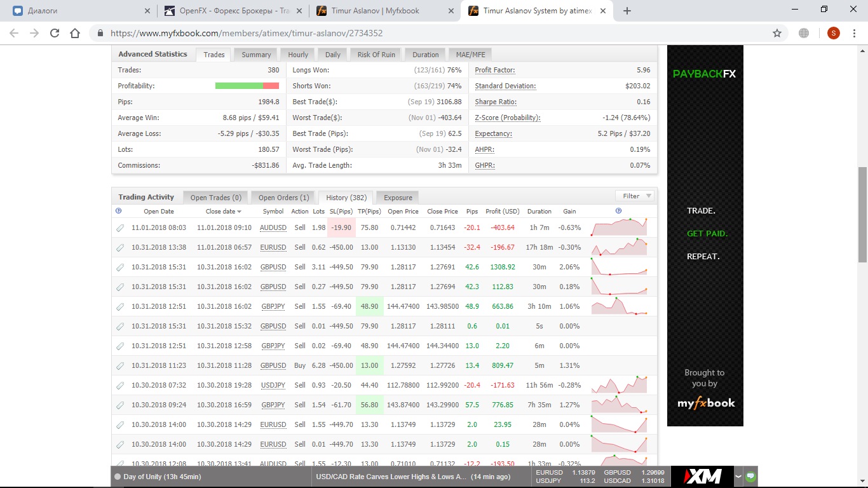Sort by the Close date column header
Screen dimensions: 868x488
click(223, 211)
